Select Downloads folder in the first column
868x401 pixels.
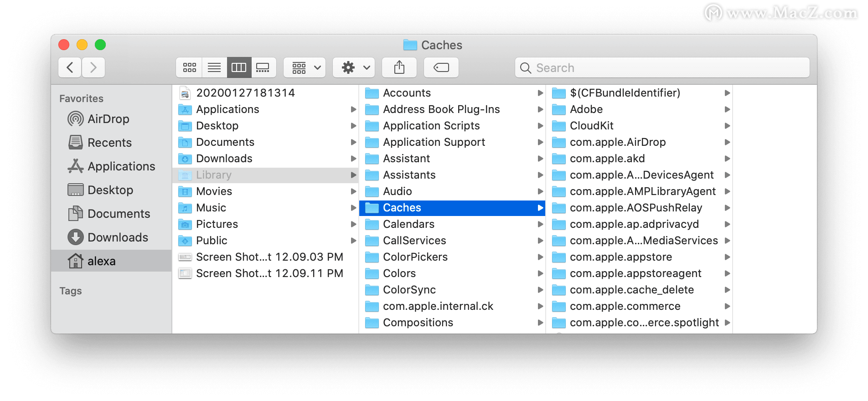click(266, 159)
